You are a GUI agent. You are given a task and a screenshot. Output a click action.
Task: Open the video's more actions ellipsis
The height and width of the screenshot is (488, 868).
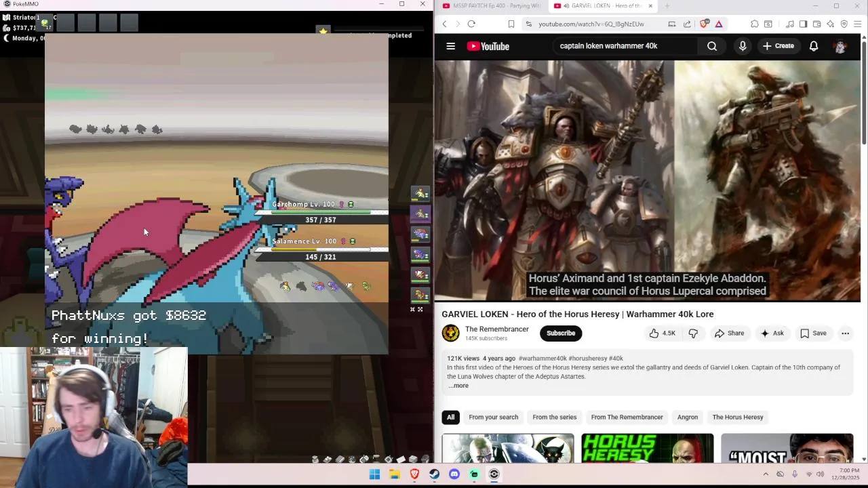845,333
